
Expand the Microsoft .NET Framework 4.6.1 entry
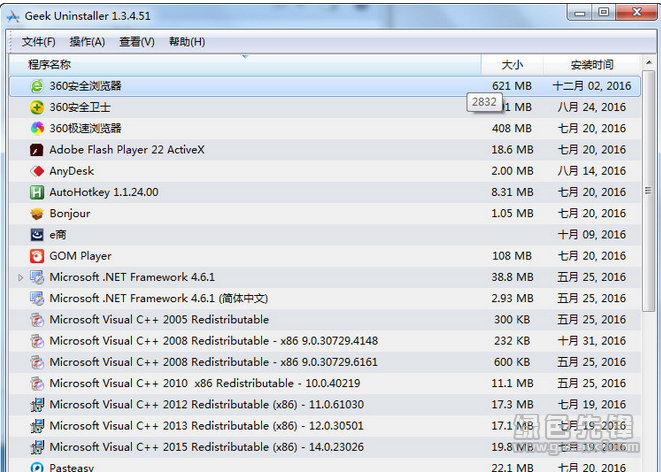[x=20, y=277]
